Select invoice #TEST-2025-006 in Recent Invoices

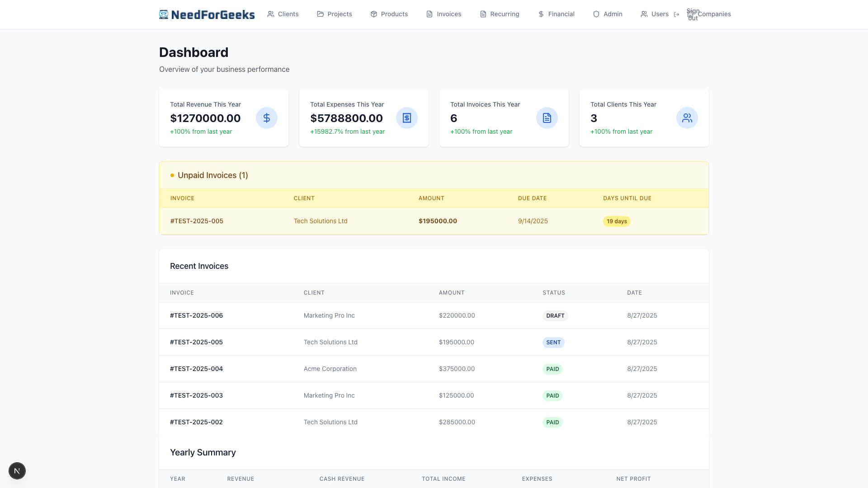(196, 315)
